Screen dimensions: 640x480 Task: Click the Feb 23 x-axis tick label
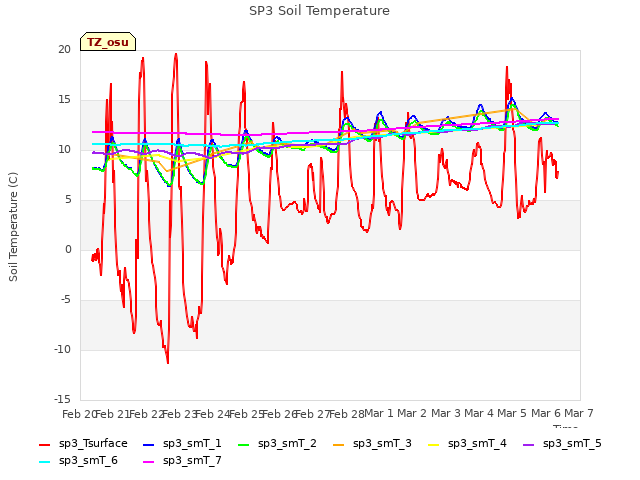[x=180, y=414]
